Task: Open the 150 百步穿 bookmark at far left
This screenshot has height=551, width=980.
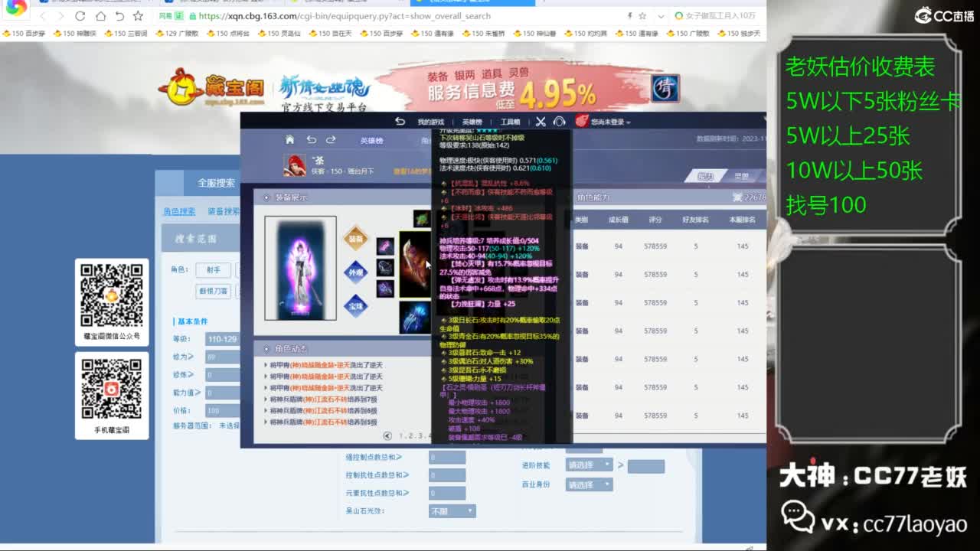Action: click(x=24, y=34)
